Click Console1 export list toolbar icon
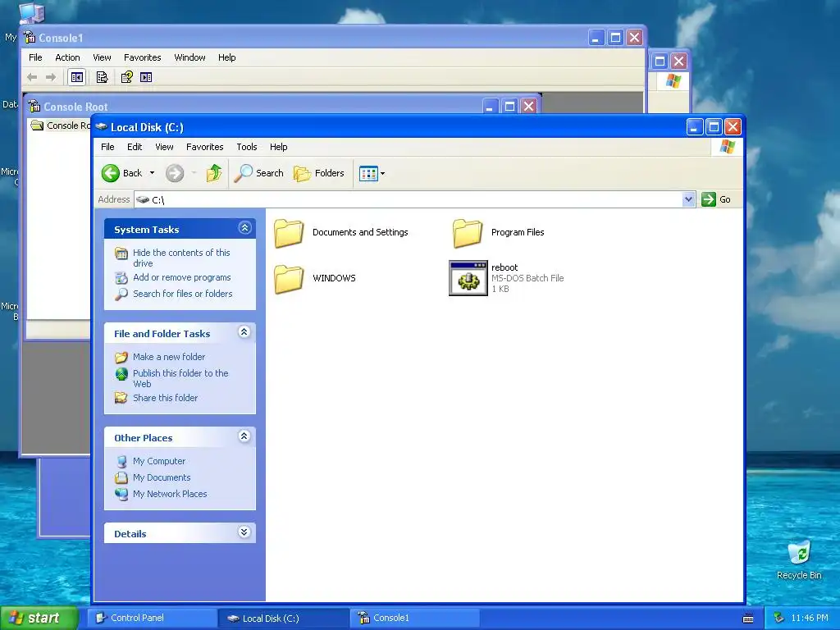Screen dimensions: 840x630 pos(102,77)
